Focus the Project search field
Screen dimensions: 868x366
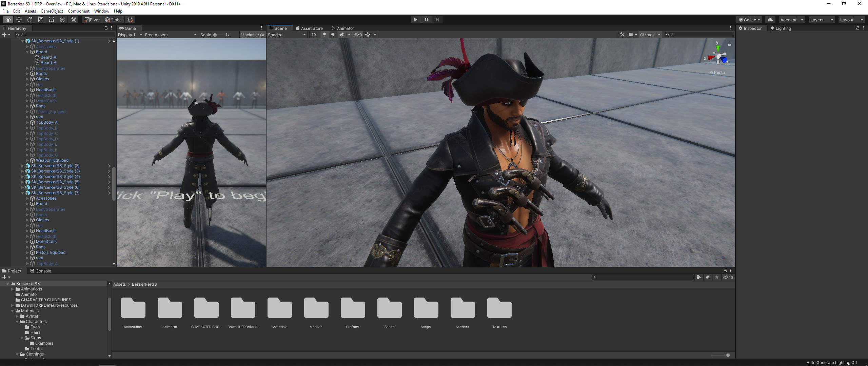click(x=643, y=277)
